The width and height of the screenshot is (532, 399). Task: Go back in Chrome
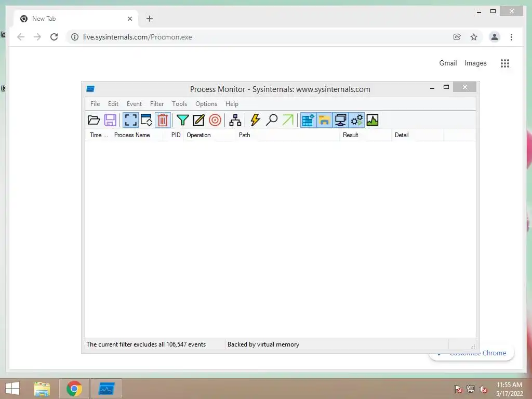pos(21,37)
